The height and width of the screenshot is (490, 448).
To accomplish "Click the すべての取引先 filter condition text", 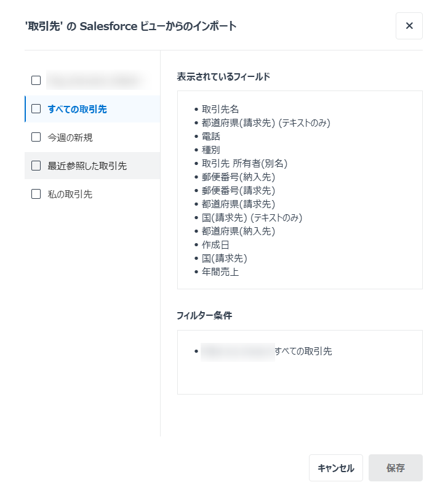I will 303,351.
